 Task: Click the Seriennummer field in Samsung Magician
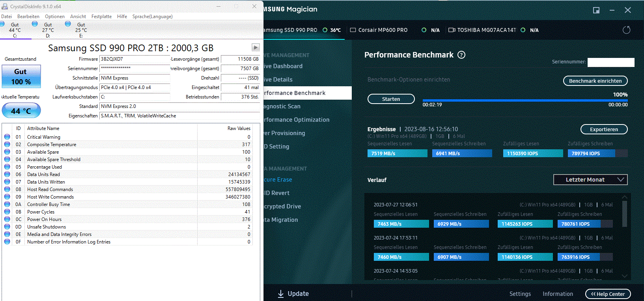(611, 62)
